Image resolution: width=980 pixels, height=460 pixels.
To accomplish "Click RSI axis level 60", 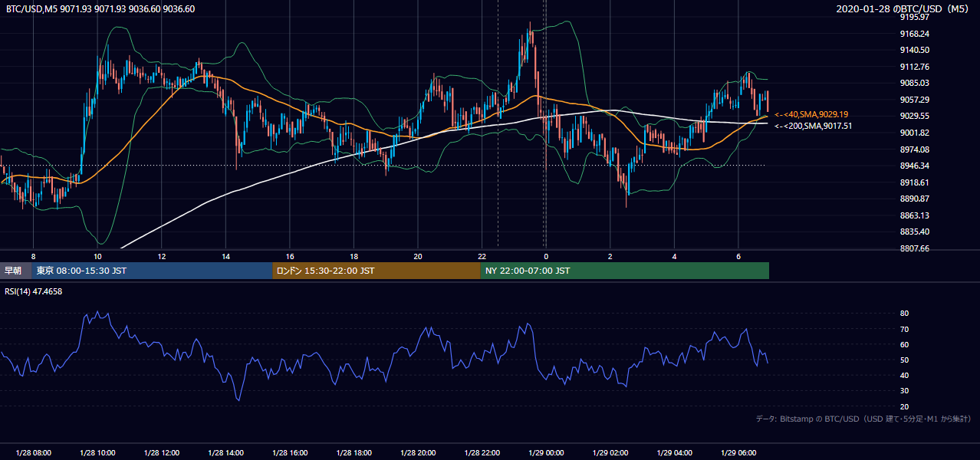I will (x=904, y=344).
